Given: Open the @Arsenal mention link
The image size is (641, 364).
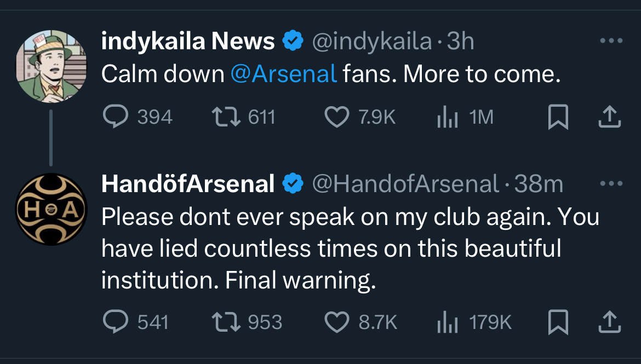Looking at the screenshot, I should coord(283,74).
